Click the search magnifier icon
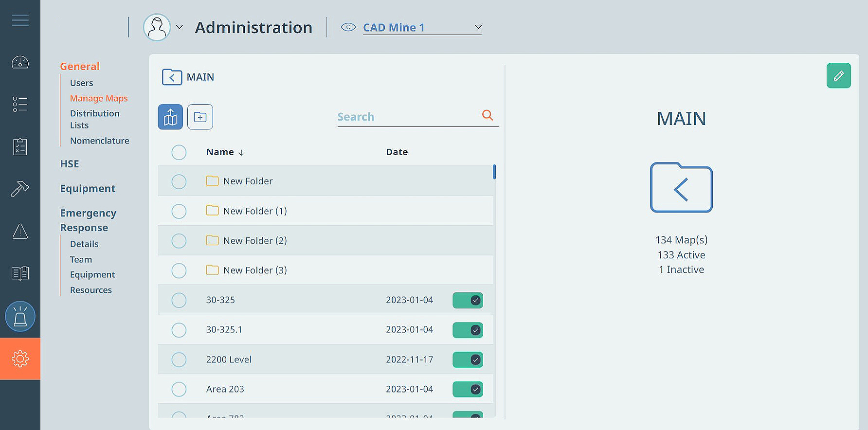 487,115
